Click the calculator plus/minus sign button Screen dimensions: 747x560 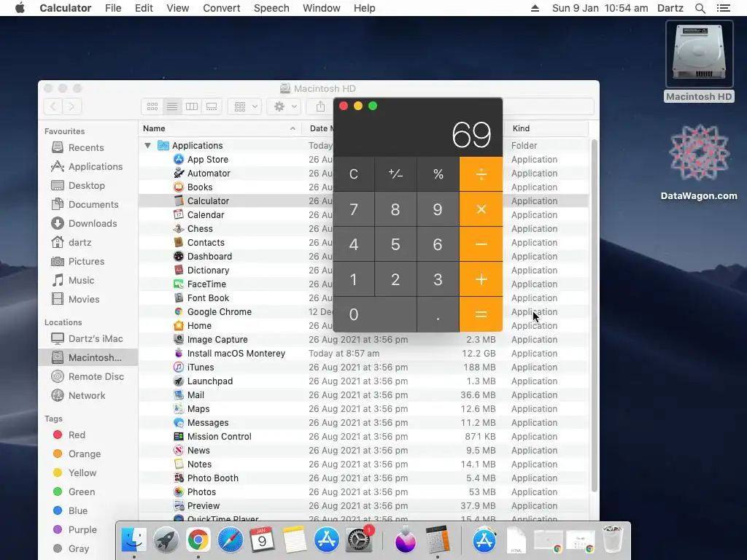point(395,174)
